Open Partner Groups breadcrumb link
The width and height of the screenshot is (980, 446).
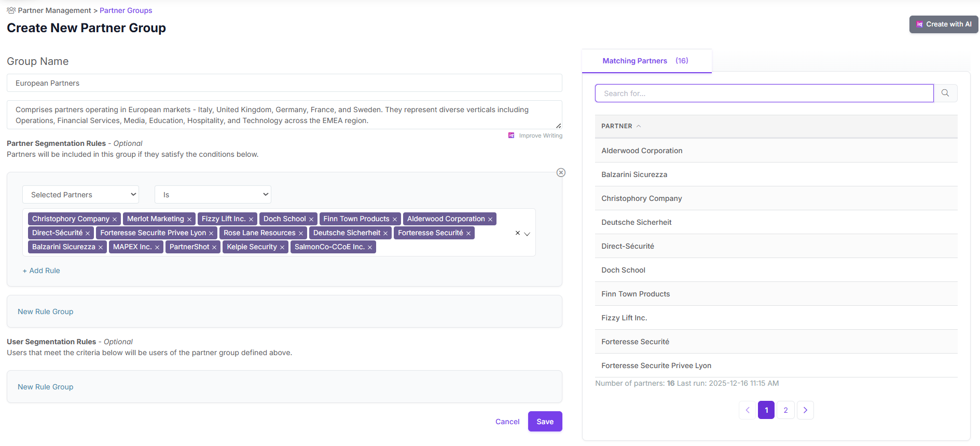[x=126, y=10]
